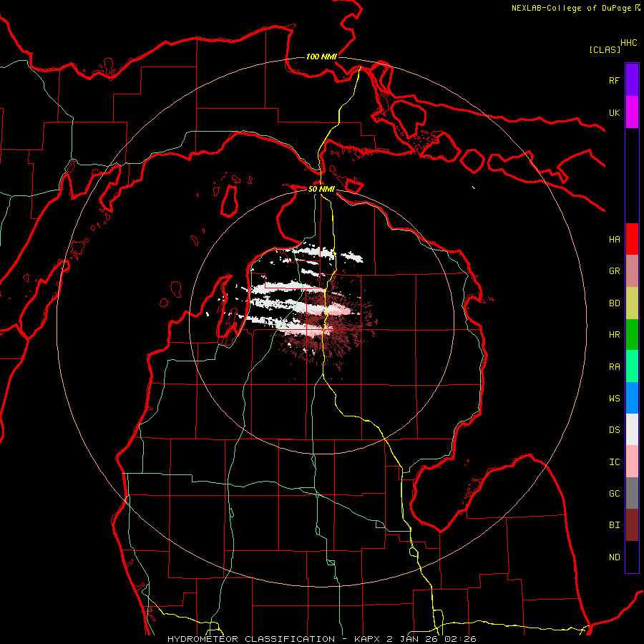Click the UK magenta color swatch
Screen dimensions: 644x644
click(x=632, y=112)
